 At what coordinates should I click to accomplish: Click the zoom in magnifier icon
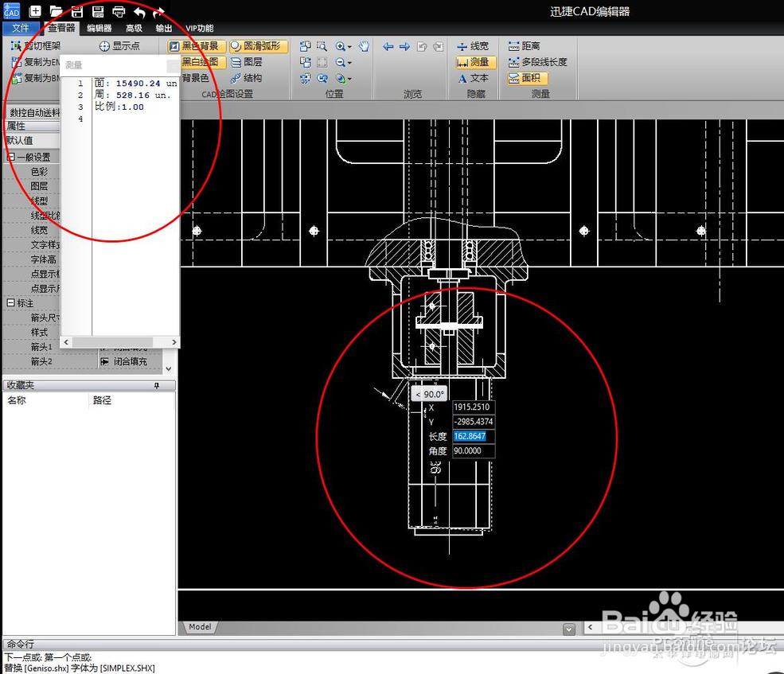pyautogui.click(x=340, y=46)
